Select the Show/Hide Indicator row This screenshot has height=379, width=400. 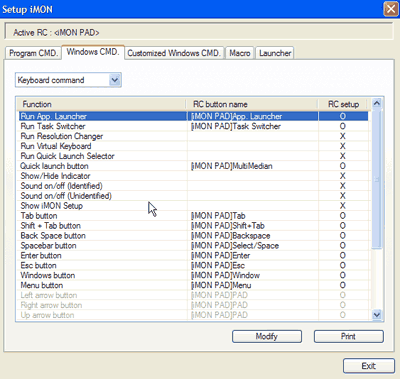tap(193, 176)
